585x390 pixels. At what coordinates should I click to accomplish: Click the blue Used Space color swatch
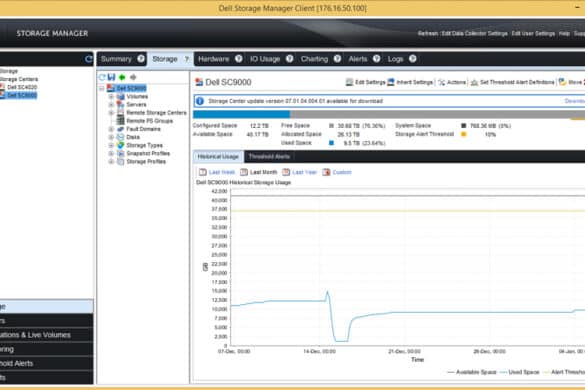[x=331, y=143]
